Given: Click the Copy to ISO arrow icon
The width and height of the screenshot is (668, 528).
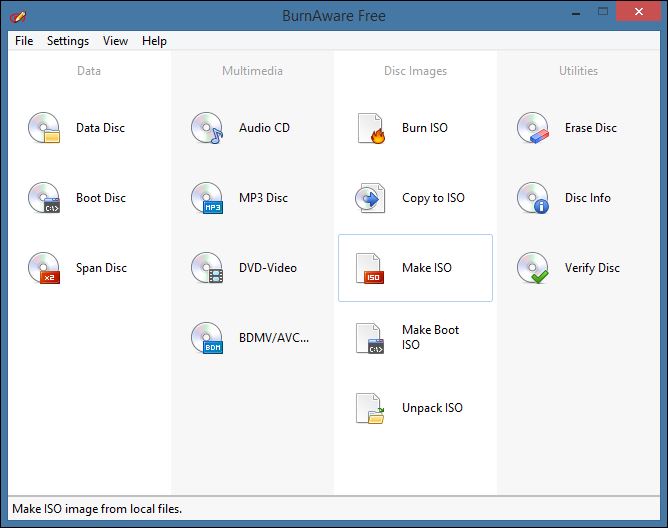Looking at the screenshot, I should click(370, 198).
